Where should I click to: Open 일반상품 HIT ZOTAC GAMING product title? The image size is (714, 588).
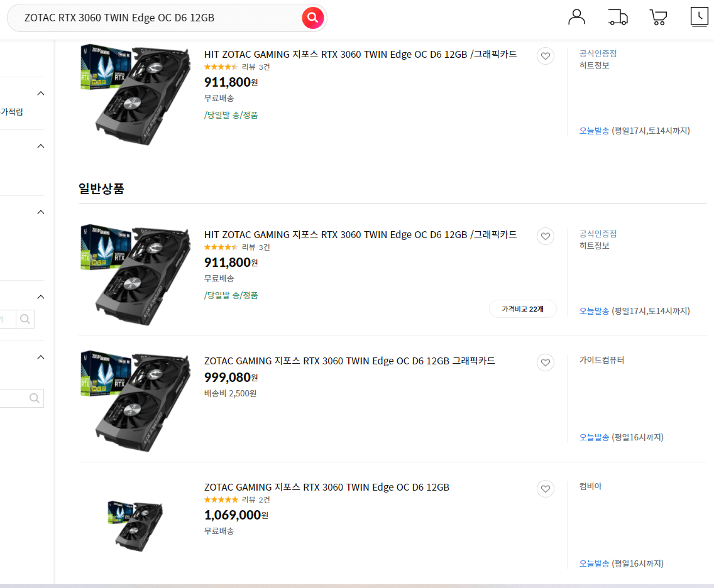click(360, 234)
